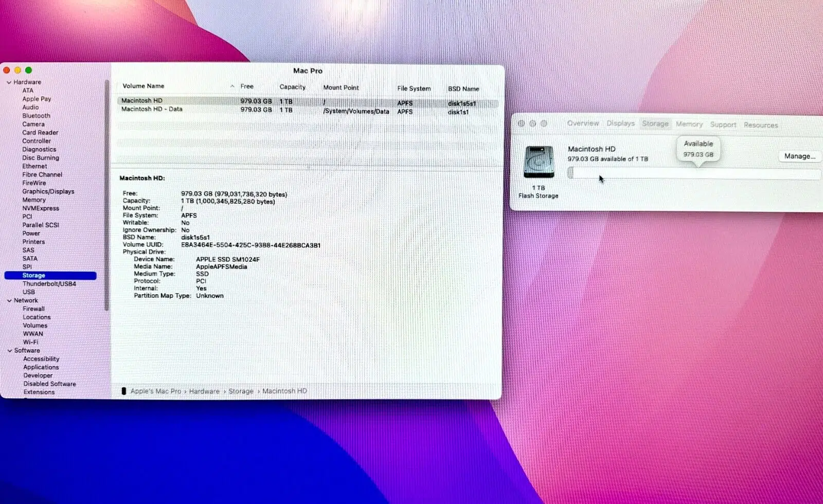
Task: Select the Macintosh HD - Data volume row
Action: click(x=308, y=110)
